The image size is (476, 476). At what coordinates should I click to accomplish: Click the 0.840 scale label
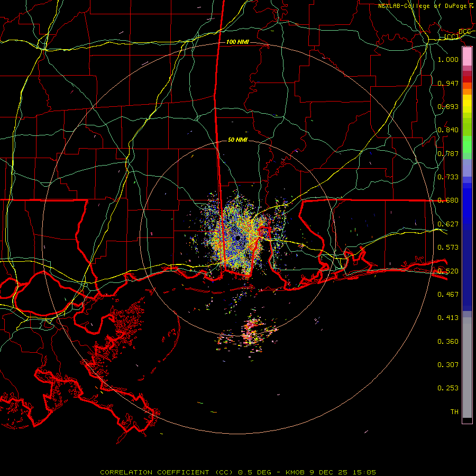point(448,130)
